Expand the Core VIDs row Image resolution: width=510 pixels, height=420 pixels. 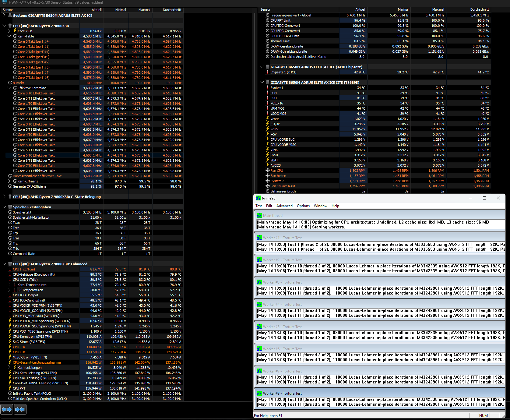coord(9,31)
